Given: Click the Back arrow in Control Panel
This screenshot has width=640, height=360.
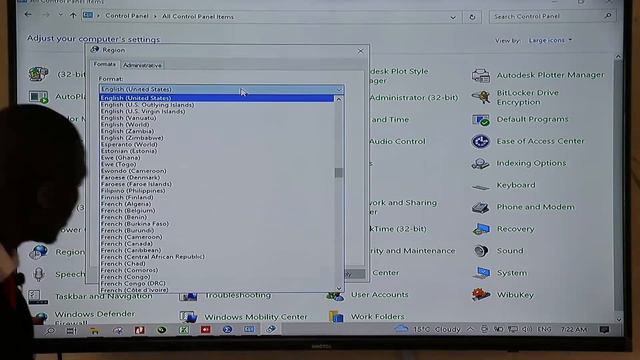Looking at the screenshot, I should click(28, 15).
